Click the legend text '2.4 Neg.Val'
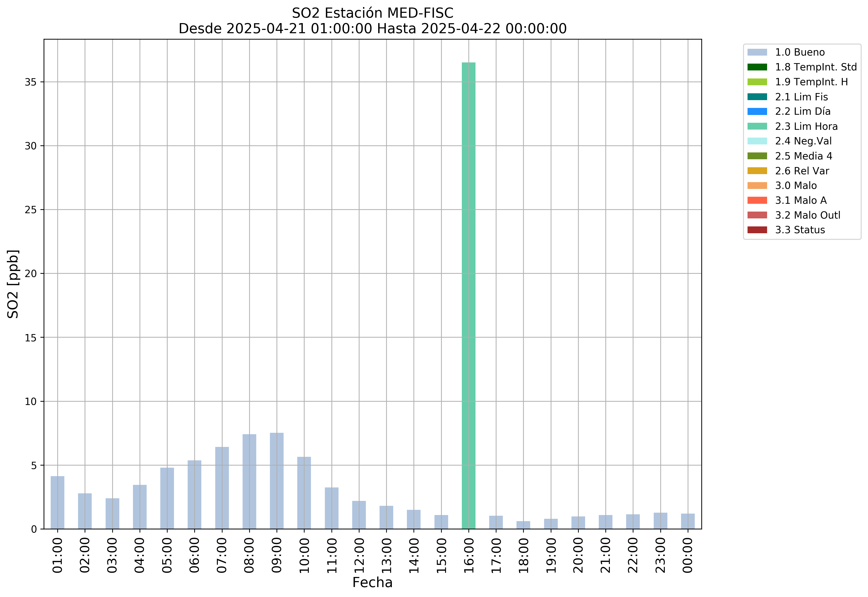The height and width of the screenshot is (597, 868). point(803,141)
